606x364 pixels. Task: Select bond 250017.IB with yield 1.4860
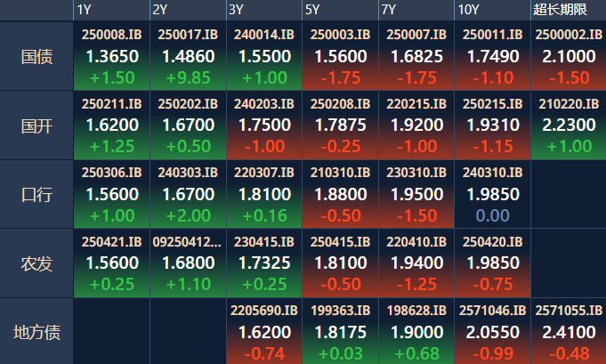(x=188, y=56)
